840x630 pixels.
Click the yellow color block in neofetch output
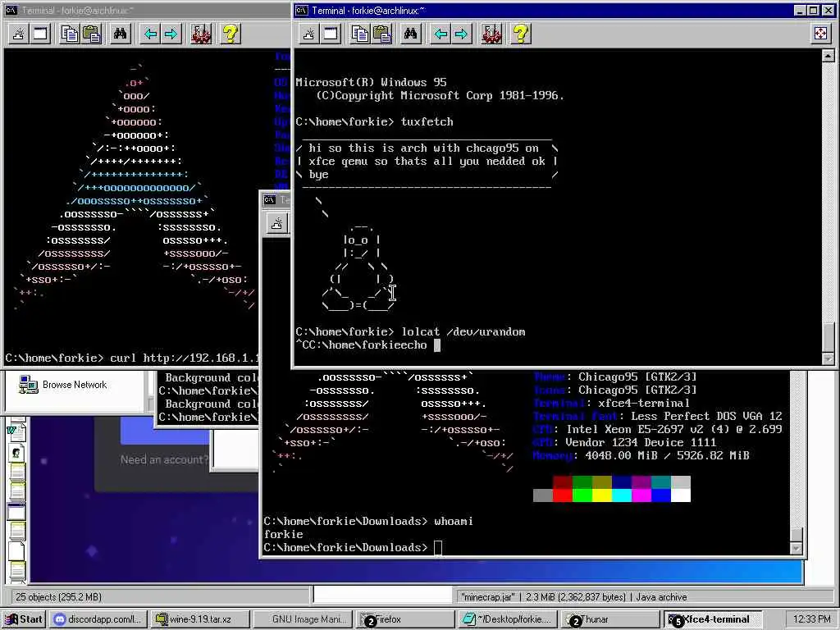[601, 495]
